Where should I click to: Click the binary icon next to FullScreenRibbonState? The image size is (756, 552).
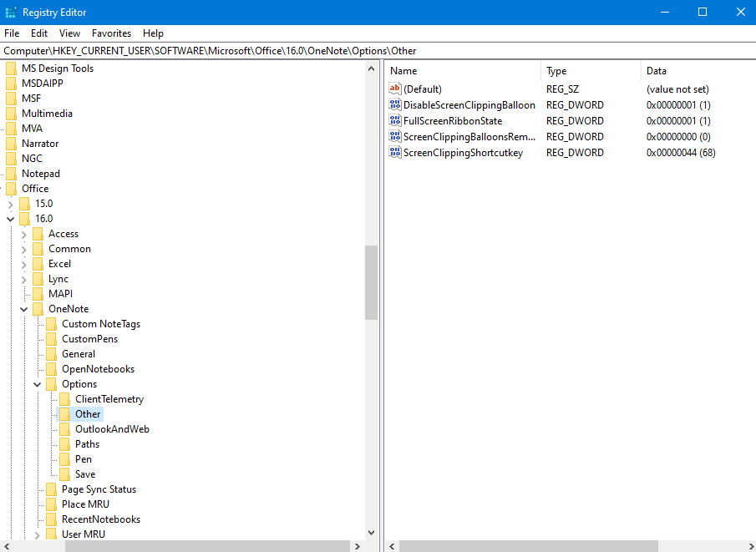pyautogui.click(x=395, y=121)
